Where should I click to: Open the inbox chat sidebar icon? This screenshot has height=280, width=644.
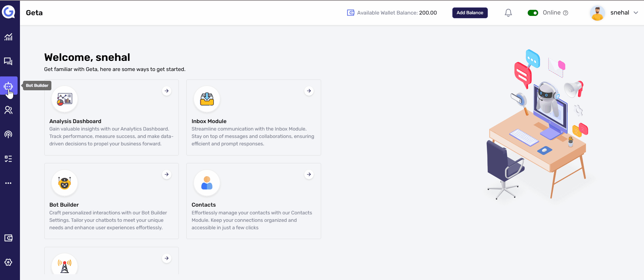(x=8, y=61)
